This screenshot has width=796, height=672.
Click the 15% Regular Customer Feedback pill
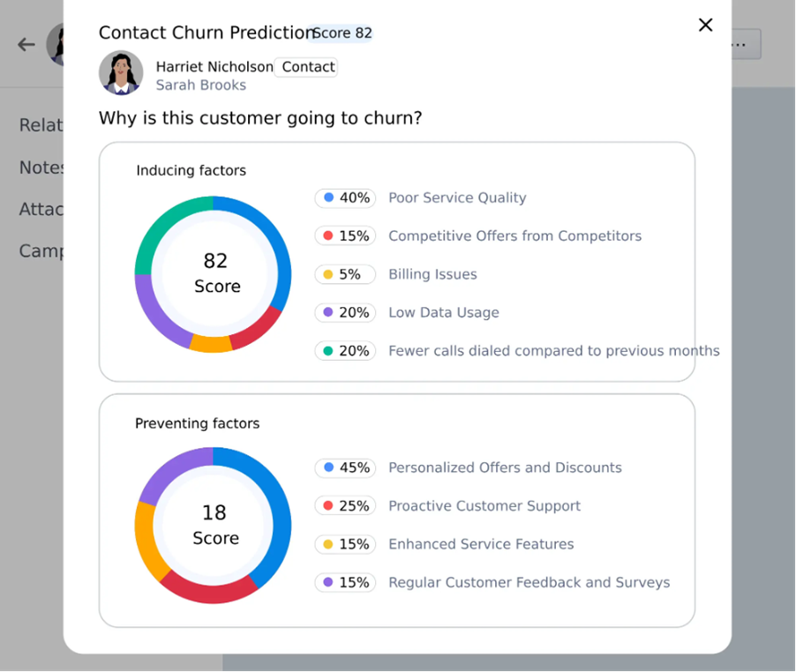tap(345, 583)
